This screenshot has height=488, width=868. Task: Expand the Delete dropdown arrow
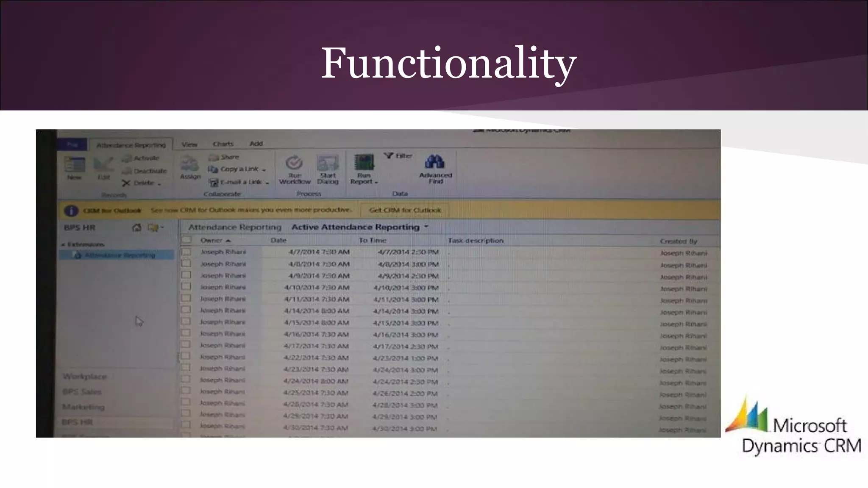pyautogui.click(x=159, y=184)
